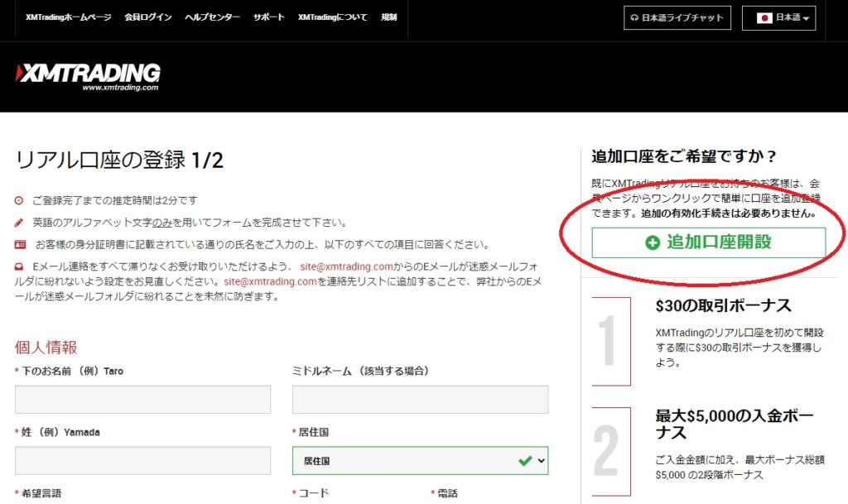848x504 pixels.
Task: Focus the 姓 last name input field
Action: [142, 461]
